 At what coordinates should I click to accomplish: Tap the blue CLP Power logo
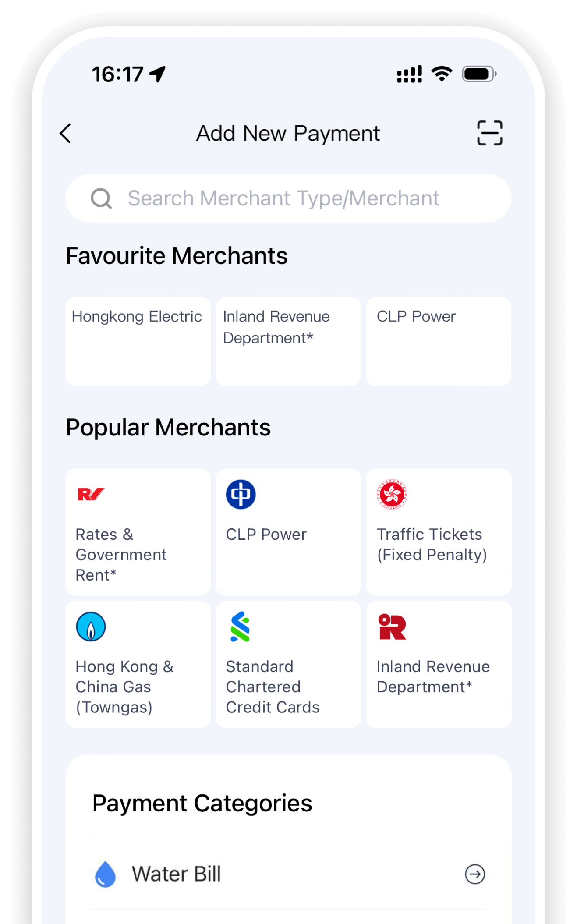pos(241,494)
